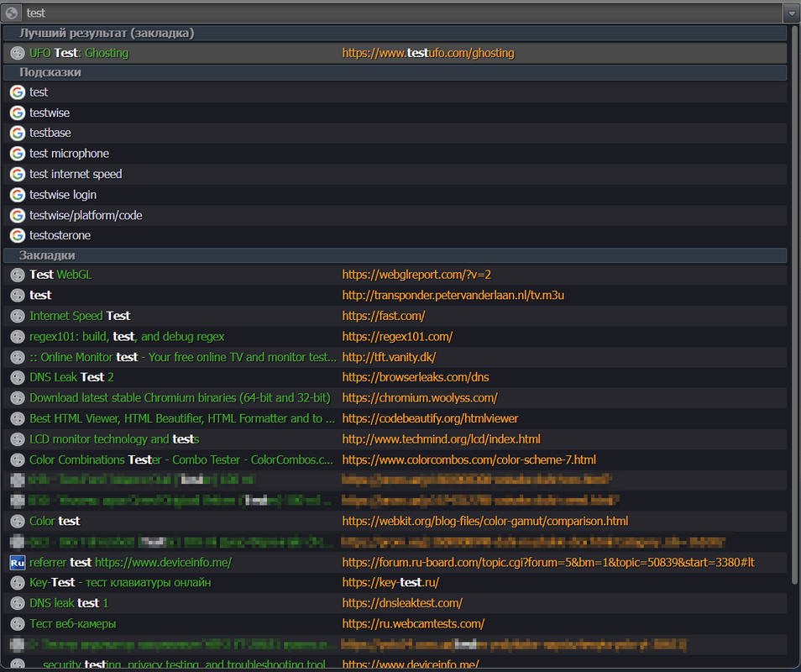The image size is (801, 672).
Task: Open the codebeautify.org/htmlviewer URL
Action: click(430, 418)
